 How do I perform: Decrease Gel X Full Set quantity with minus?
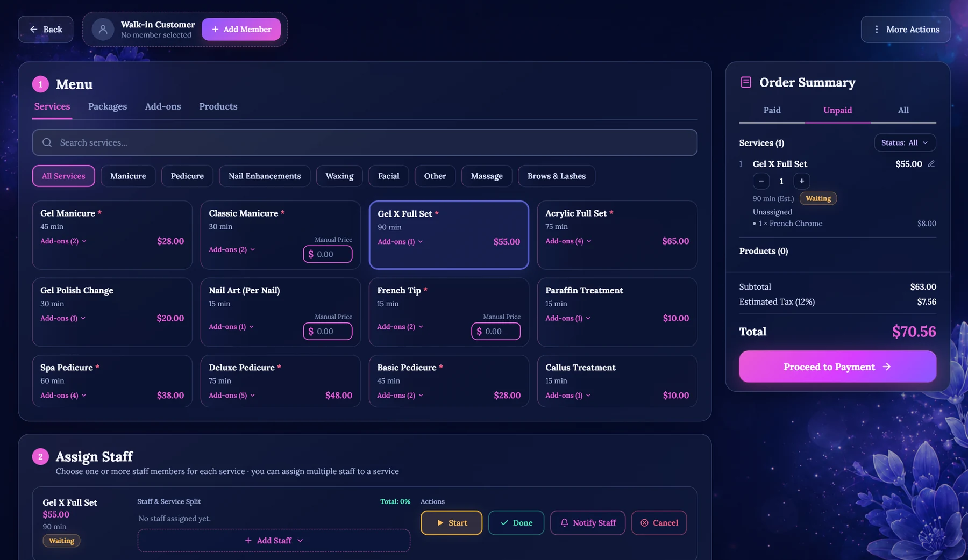[x=761, y=181]
